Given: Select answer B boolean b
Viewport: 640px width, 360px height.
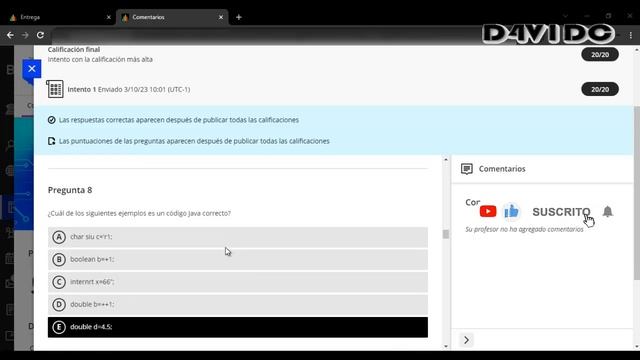Looking at the screenshot, I should pyautogui.click(x=238, y=259).
